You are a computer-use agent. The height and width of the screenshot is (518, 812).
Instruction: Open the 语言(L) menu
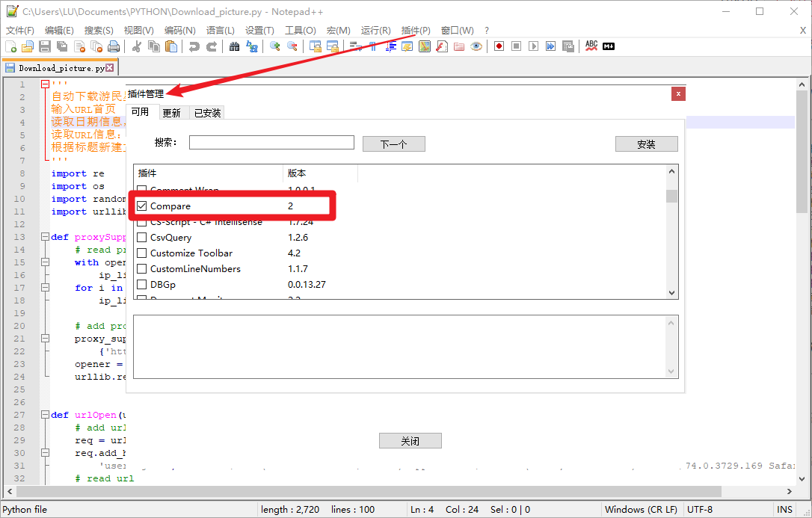click(220, 31)
